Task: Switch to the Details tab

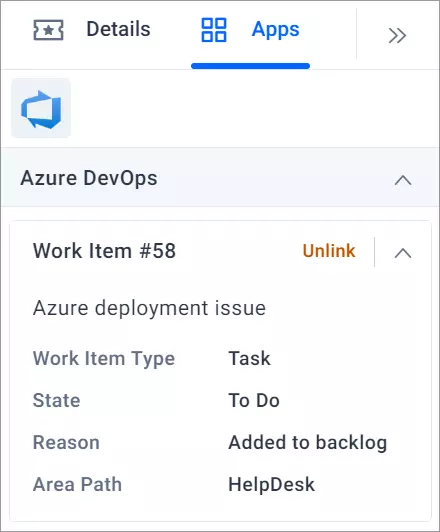Action: (118, 29)
